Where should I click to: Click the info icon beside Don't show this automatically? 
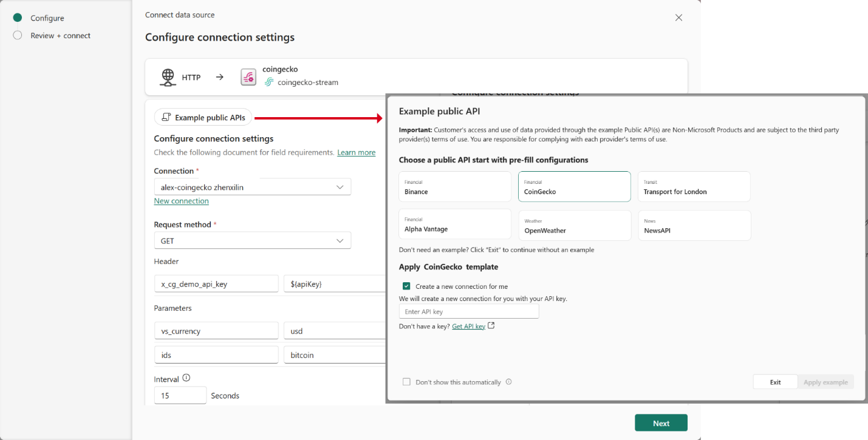[509, 382]
